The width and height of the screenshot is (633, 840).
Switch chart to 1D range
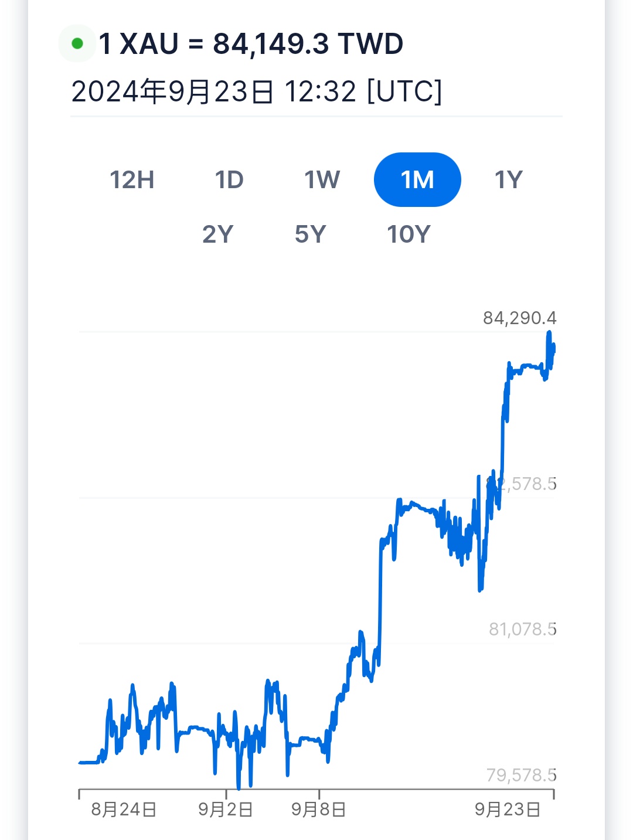pos(229,180)
